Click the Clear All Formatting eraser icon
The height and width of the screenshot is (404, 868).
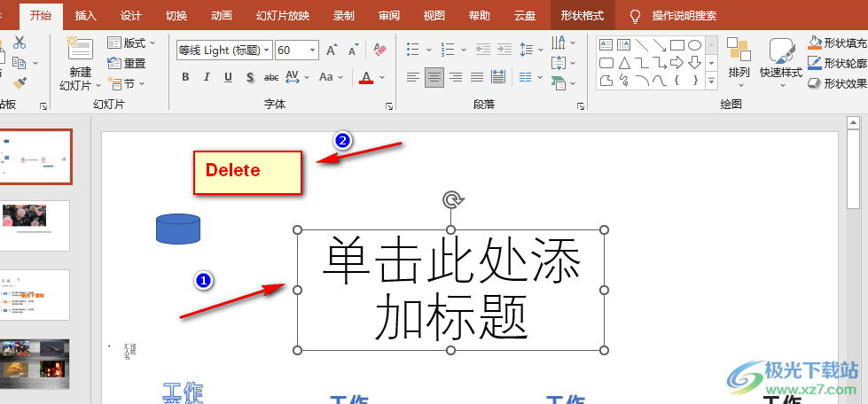click(x=380, y=50)
